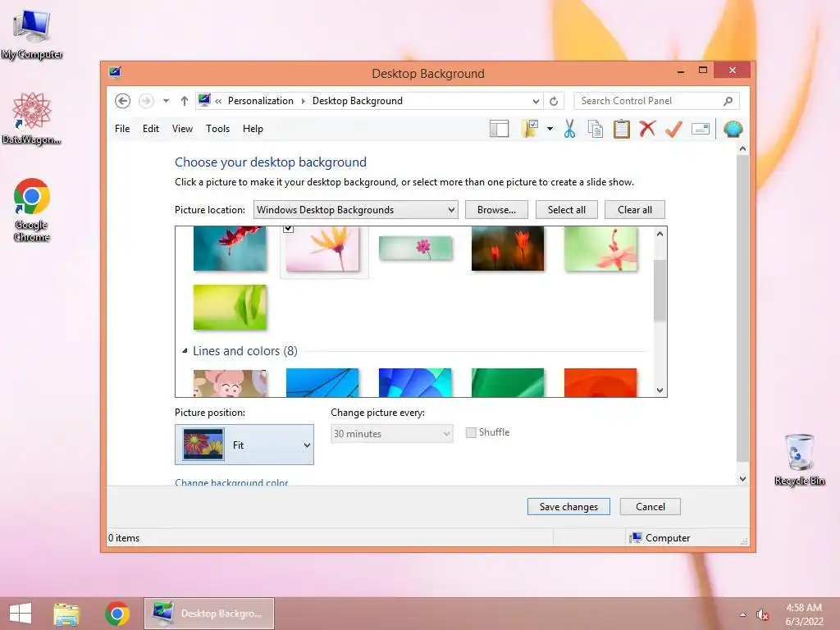
Task: Select the small purple flower wallpaper
Action: tap(415, 249)
